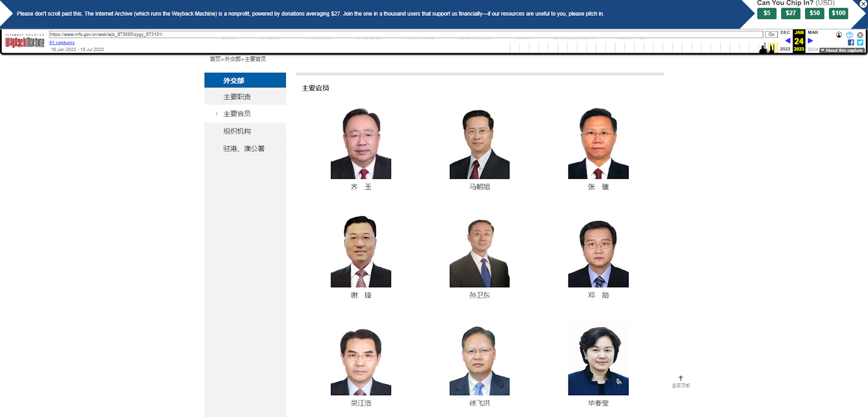This screenshot has height=417, width=868.
Task: Click the name caption 徐飞洪
Action: tap(480, 403)
